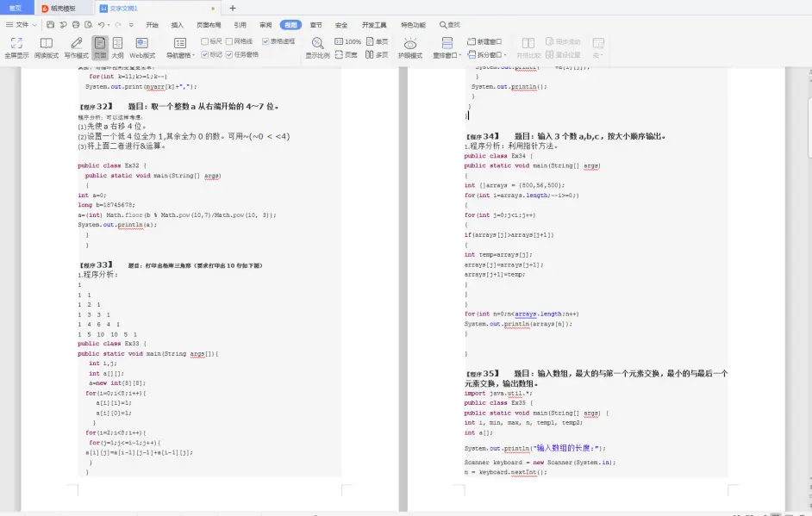Click the redo arrow icon
Viewport: 812px width, 516px height.
coord(118,24)
